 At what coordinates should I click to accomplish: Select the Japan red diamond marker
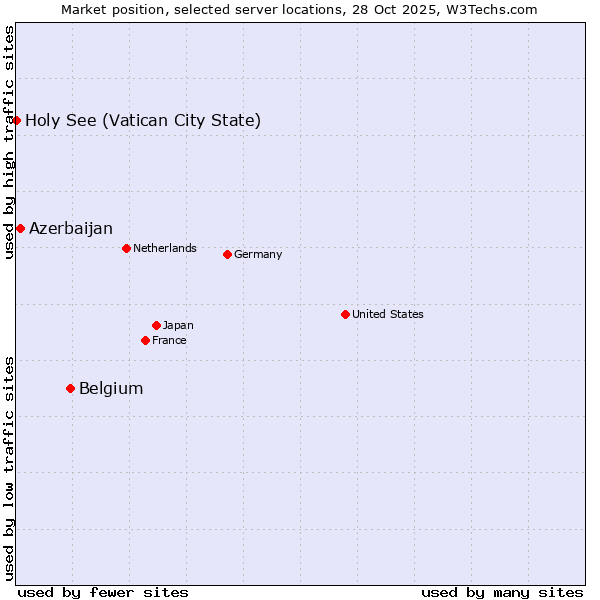tap(156, 325)
